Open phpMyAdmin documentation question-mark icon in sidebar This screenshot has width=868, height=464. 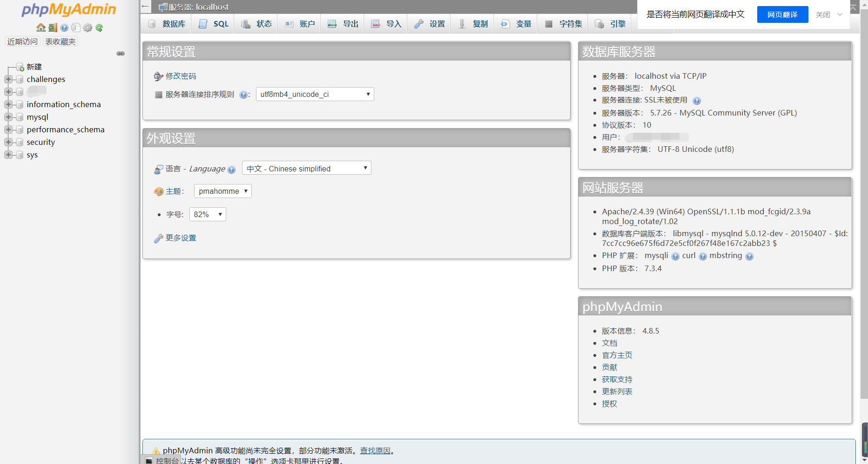point(64,28)
